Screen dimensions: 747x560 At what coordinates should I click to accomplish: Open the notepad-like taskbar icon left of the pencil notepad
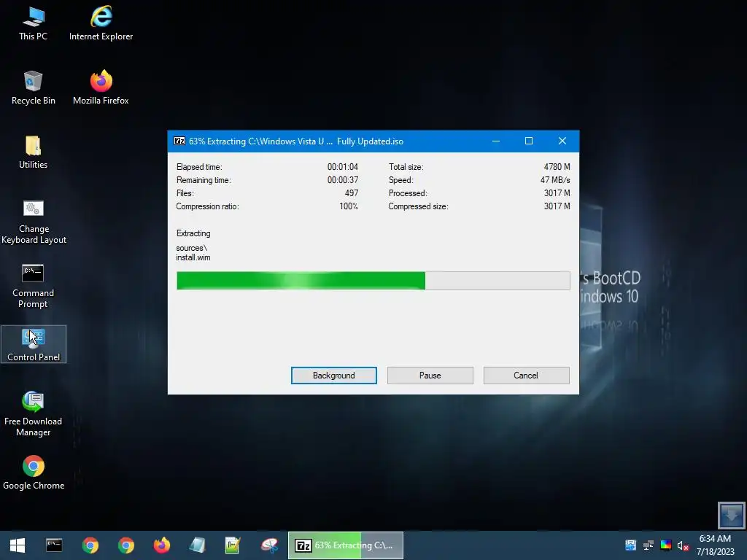[197, 545]
